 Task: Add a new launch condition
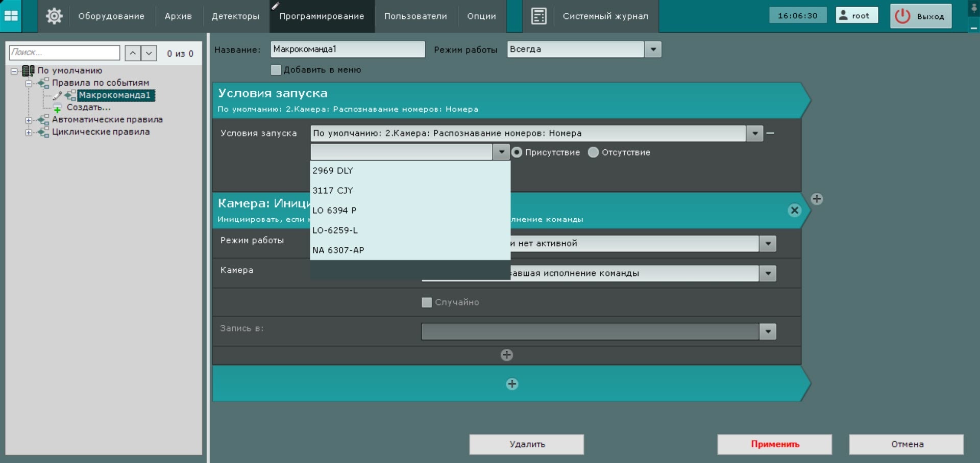pos(817,199)
